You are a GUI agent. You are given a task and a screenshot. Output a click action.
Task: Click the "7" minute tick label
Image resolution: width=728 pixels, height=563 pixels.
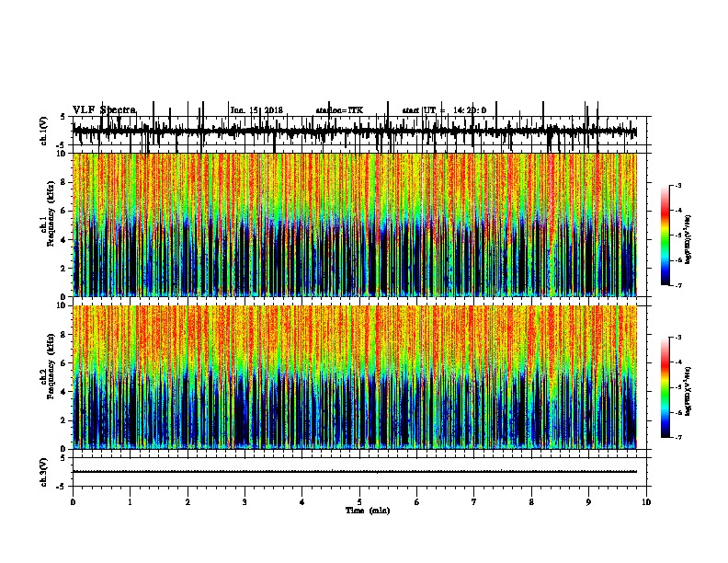pos(474,502)
